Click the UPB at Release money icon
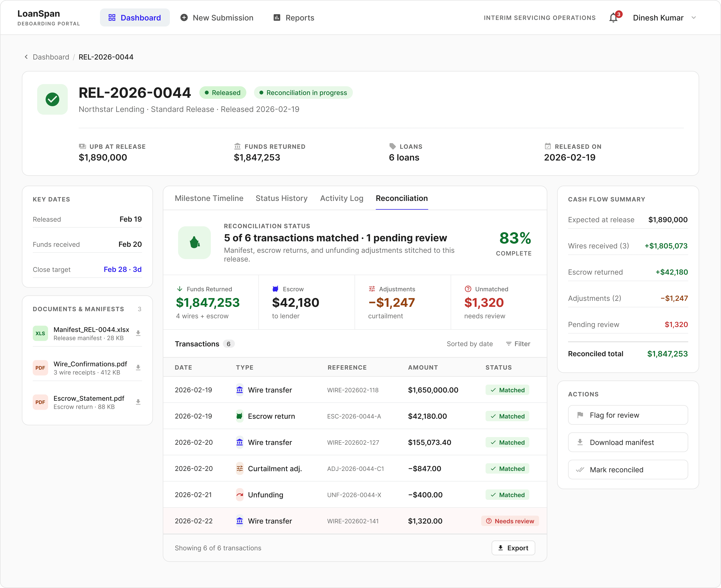This screenshot has width=721, height=588. point(82,146)
